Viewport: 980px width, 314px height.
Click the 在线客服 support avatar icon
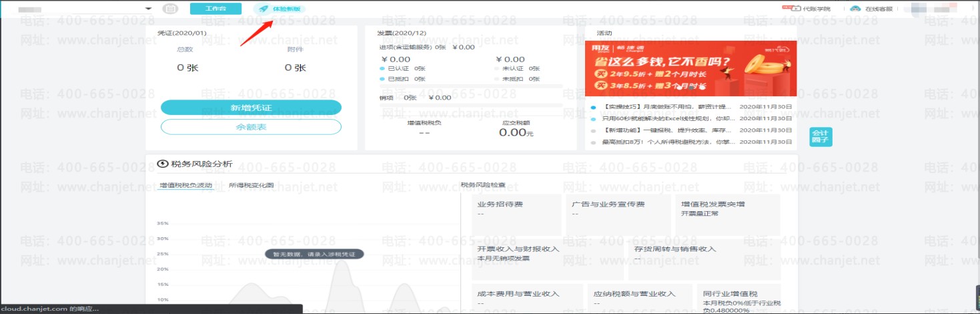tap(855, 9)
